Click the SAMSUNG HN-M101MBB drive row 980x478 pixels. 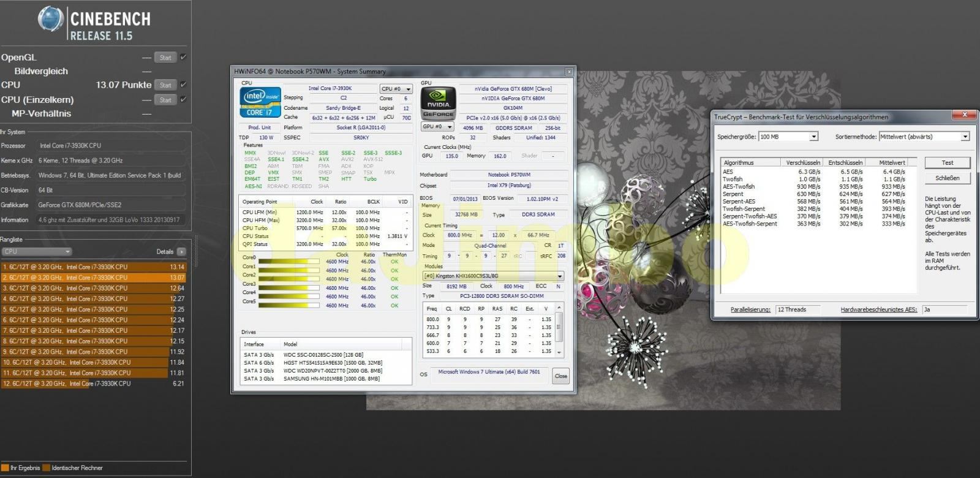tap(327, 379)
